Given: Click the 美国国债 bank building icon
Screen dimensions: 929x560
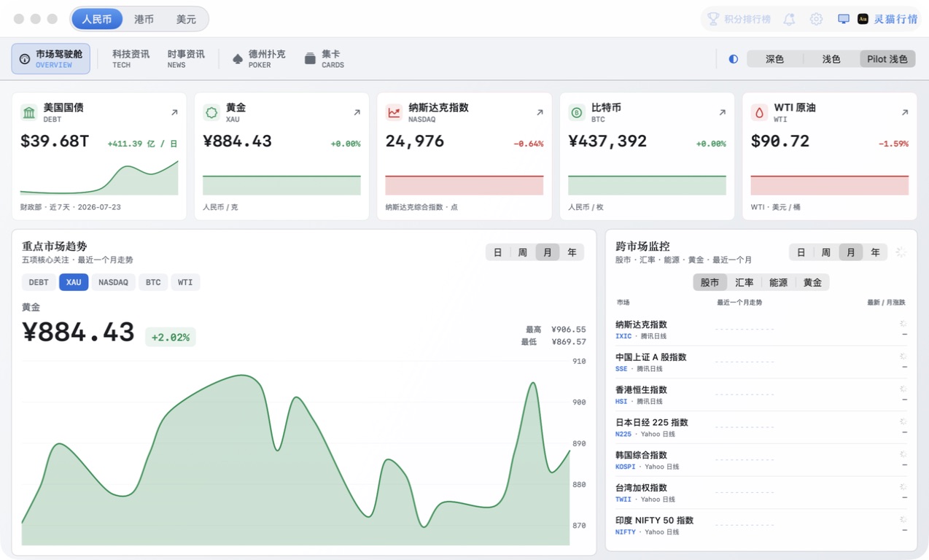Looking at the screenshot, I should pyautogui.click(x=29, y=112).
